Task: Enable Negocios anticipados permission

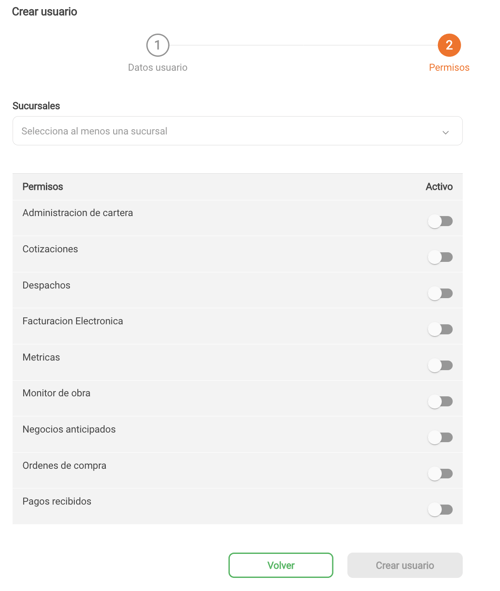Action: (x=440, y=438)
